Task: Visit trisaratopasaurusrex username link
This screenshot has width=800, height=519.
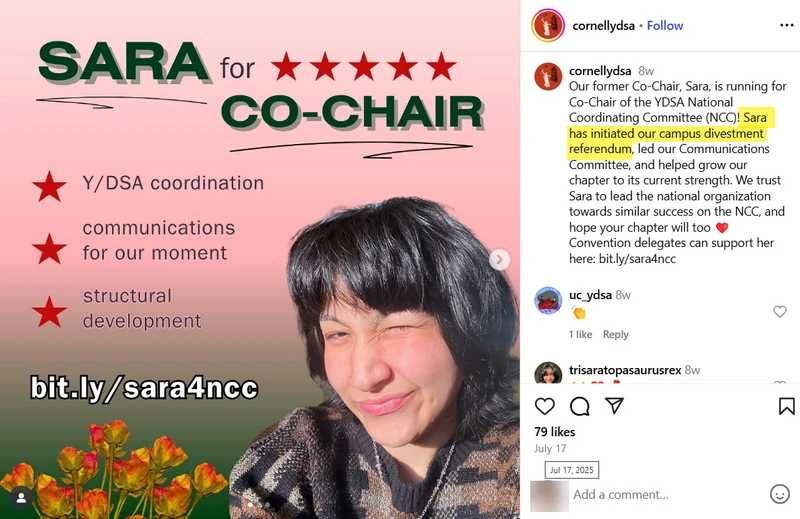Action: (625, 370)
